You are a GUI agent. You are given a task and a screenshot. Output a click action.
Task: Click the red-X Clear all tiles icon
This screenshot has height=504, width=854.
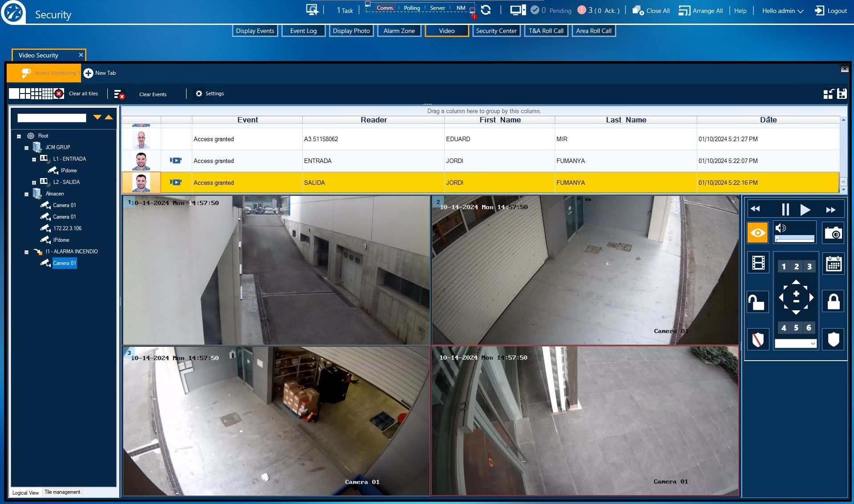click(x=59, y=93)
